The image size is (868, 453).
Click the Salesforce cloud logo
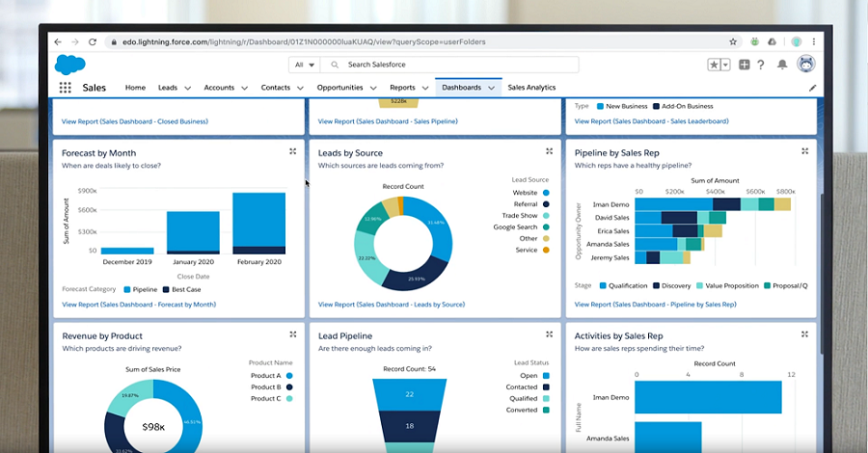tap(69, 65)
